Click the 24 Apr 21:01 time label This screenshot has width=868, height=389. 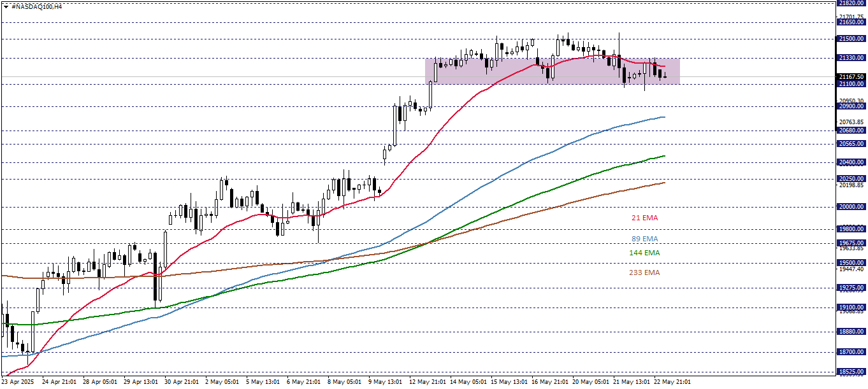pyautogui.click(x=59, y=382)
